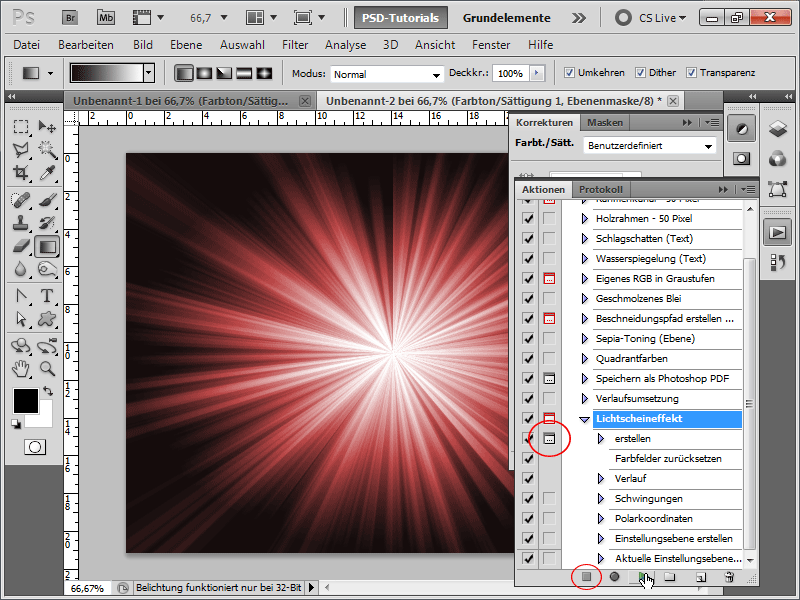Select the Eyedropper tool
This screenshot has height=600, width=800.
(47, 173)
